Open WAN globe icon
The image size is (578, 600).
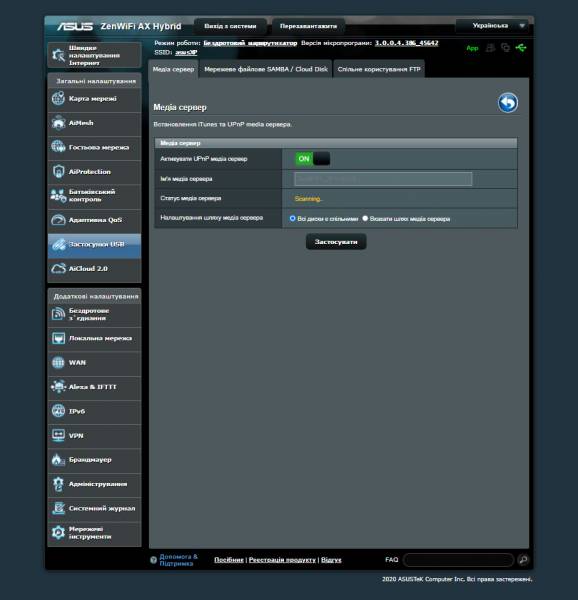(58, 362)
